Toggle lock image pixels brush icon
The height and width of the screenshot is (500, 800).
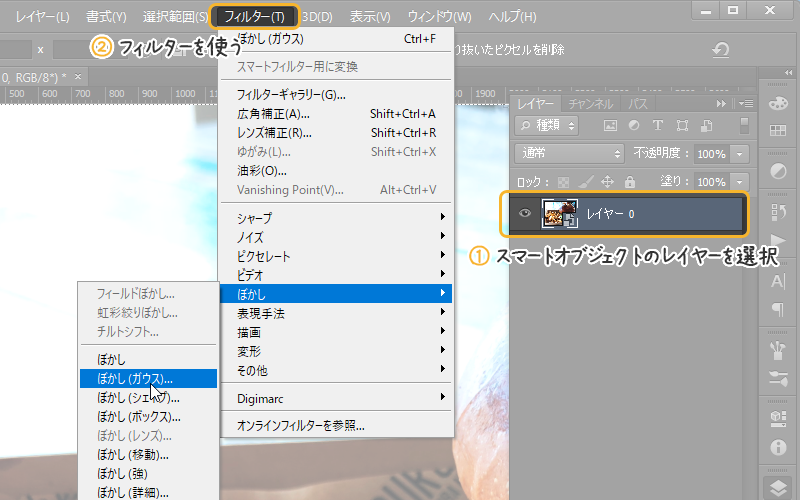(x=586, y=182)
